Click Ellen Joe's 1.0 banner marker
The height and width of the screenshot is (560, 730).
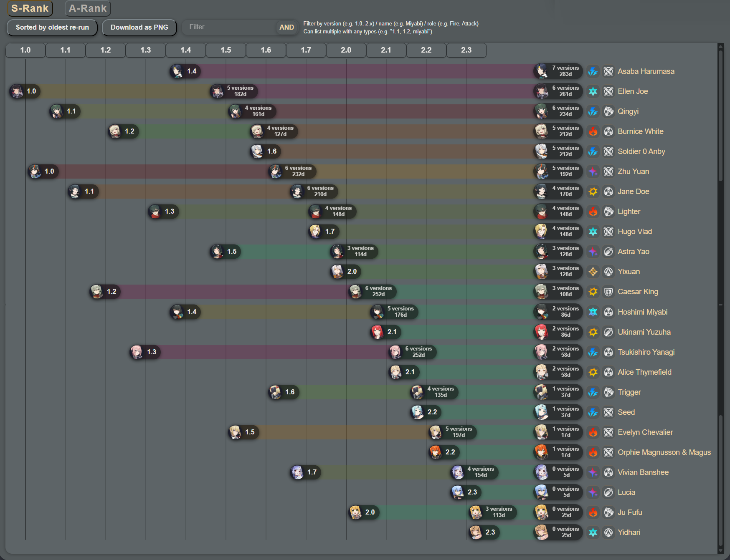click(x=25, y=91)
